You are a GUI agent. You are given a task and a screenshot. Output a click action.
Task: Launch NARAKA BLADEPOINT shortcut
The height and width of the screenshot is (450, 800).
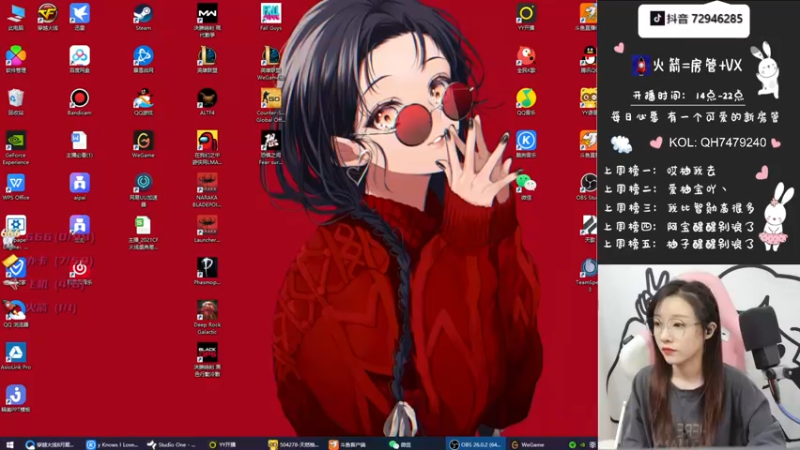coord(207,190)
